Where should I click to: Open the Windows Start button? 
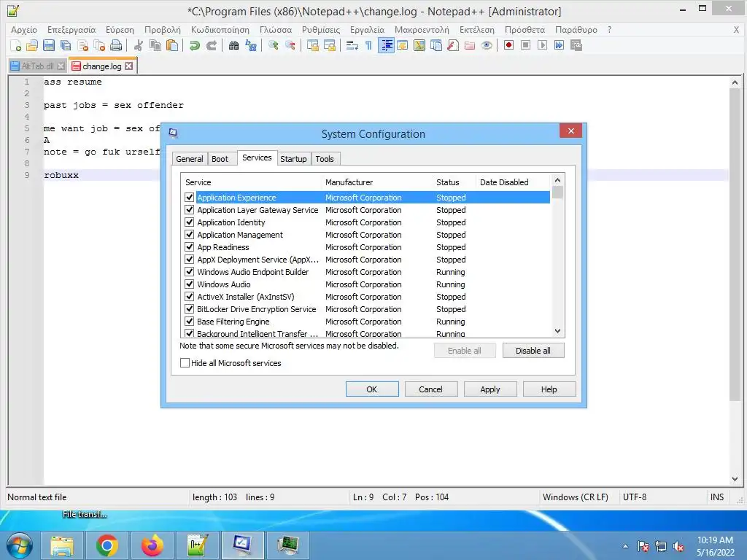pyautogui.click(x=19, y=545)
